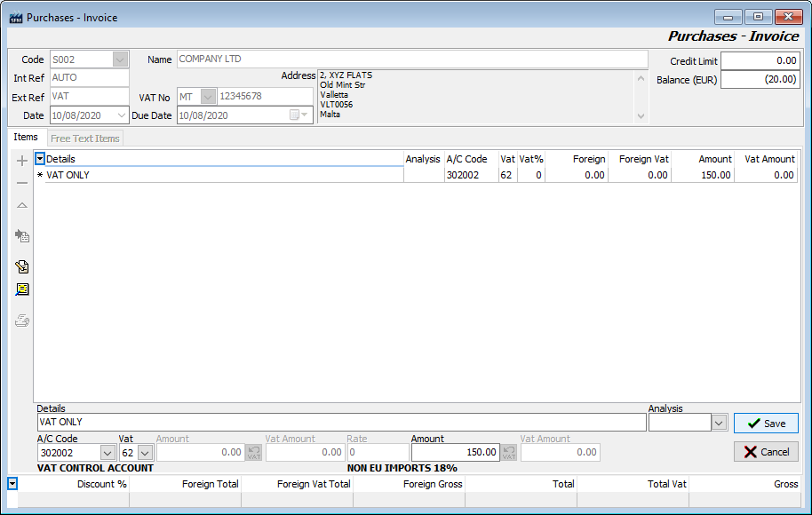The width and height of the screenshot is (812, 515).
Task: Click the up-arrow icon to move the item up
Action: [x=21, y=205]
